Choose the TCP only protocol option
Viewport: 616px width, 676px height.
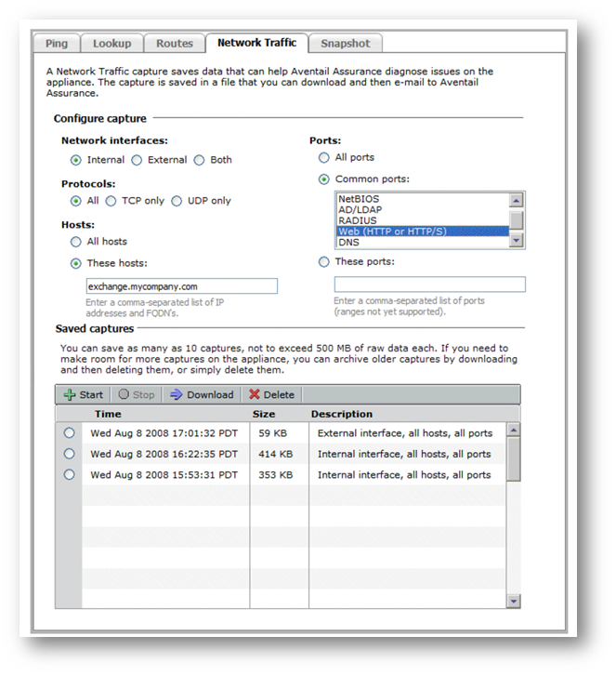(111, 201)
